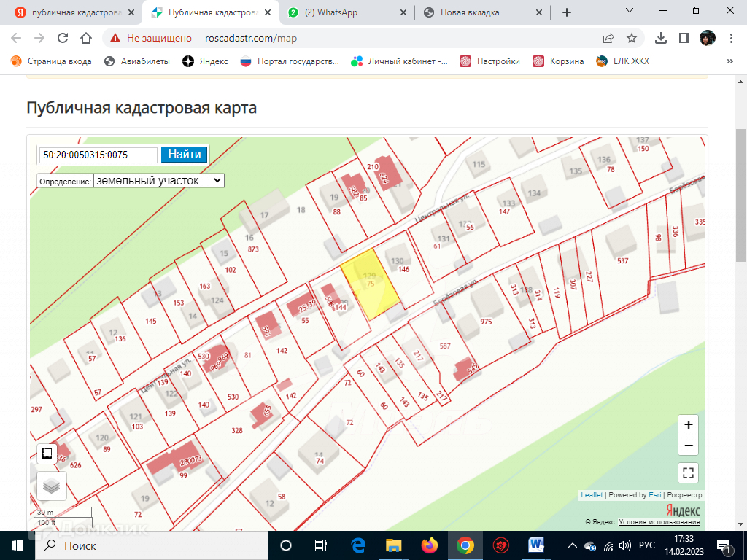The image size is (747, 560).
Task: Open the 'Условия использования' link
Action: point(659,521)
